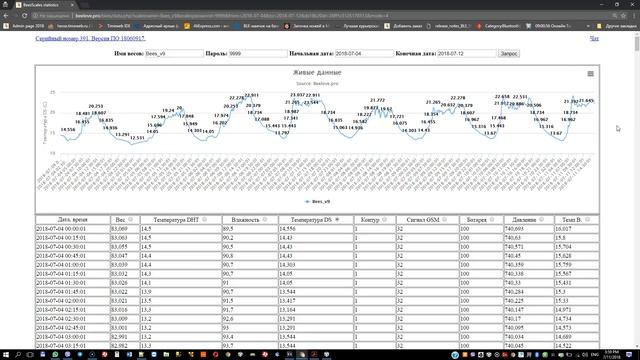Click the Живые данные chart title
The width and height of the screenshot is (640, 360).
point(317,73)
